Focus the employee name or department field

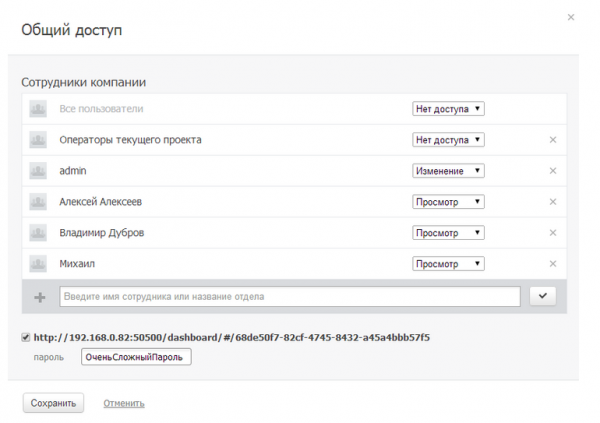pos(290,296)
